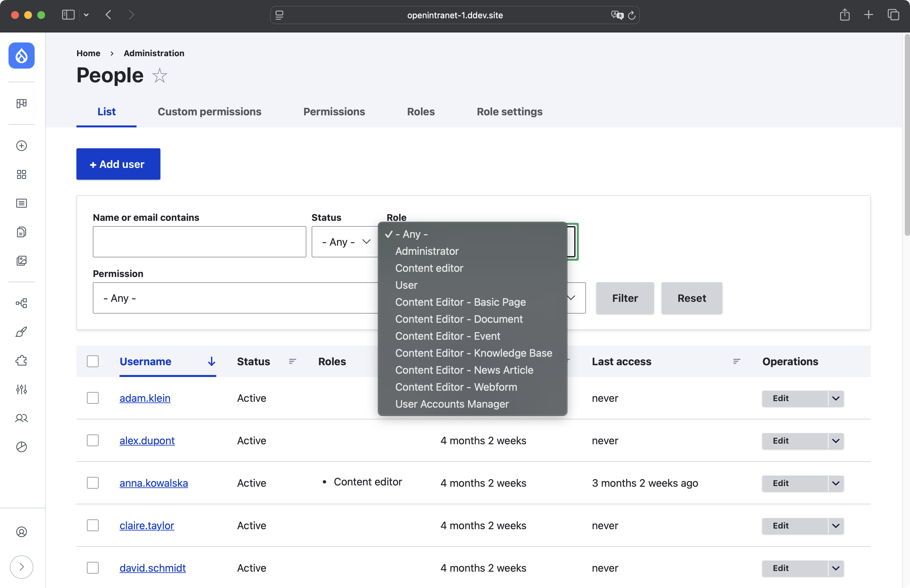Open the grid apps icon in sidebar
Screen dimensions: 910x588
click(x=21, y=174)
